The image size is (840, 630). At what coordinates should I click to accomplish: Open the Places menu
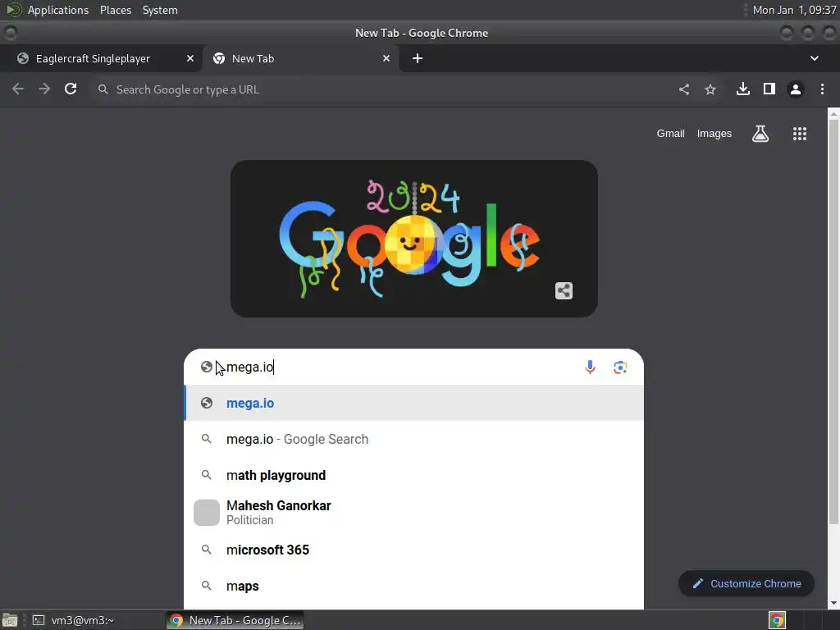pyautogui.click(x=116, y=10)
